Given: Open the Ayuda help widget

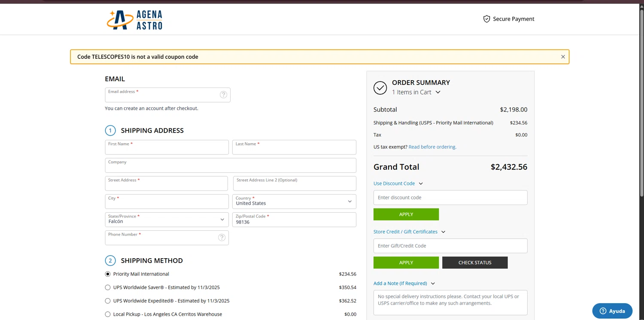Looking at the screenshot, I should click(x=612, y=311).
